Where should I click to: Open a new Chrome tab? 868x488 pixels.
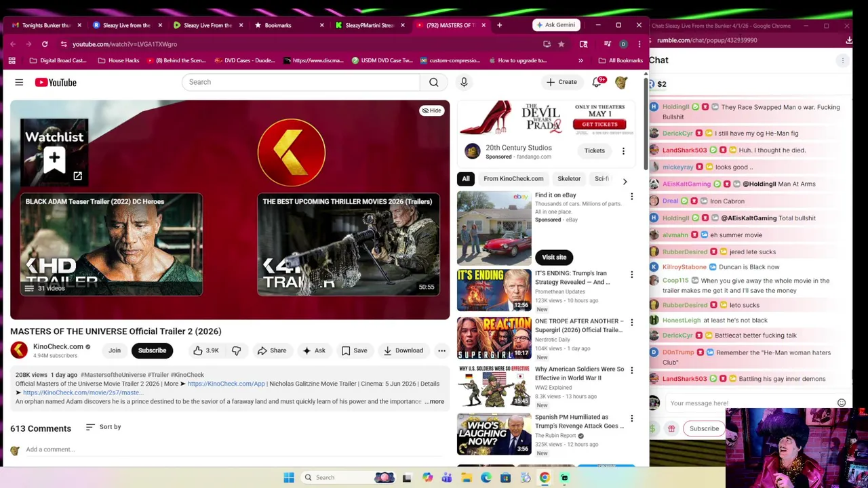click(x=499, y=25)
